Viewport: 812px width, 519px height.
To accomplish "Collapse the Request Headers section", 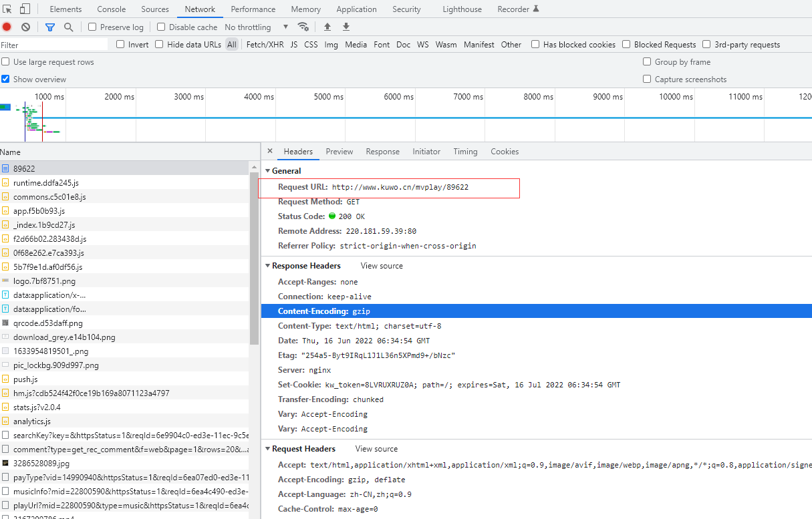I will [x=268, y=449].
